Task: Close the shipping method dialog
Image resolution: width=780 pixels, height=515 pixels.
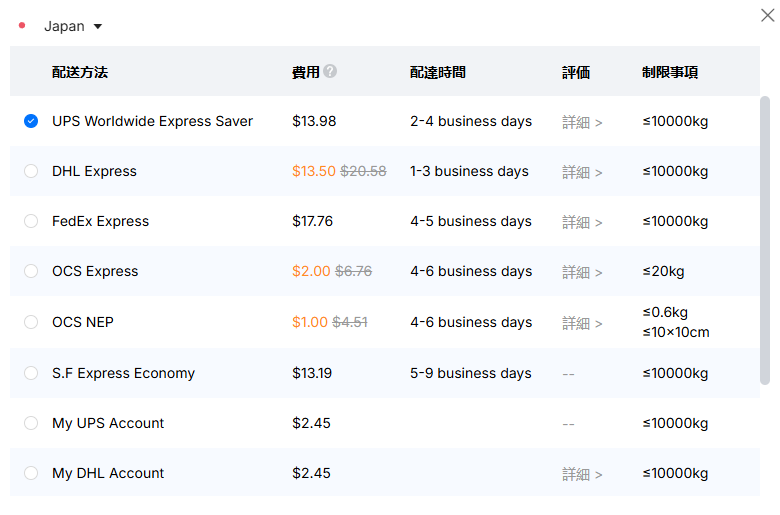Action: [766, 15]
